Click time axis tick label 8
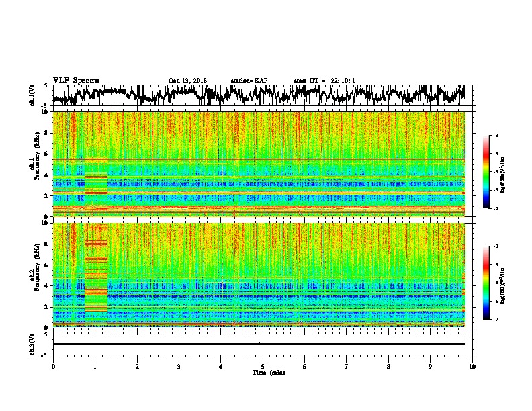This screenshot has width=532, height=411. (x=388, y=367)
